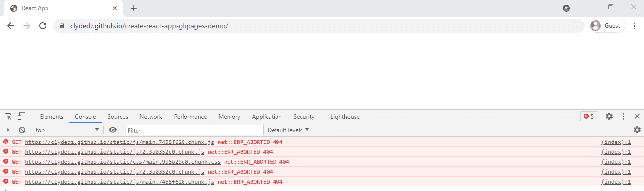
Task: Open the Memory tab
Action: (x=230, y=117)
